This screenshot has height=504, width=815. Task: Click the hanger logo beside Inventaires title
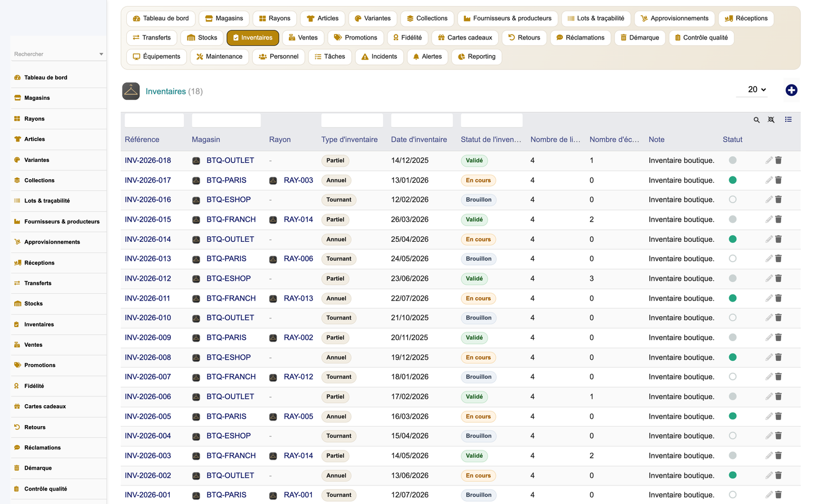point(131,91)
